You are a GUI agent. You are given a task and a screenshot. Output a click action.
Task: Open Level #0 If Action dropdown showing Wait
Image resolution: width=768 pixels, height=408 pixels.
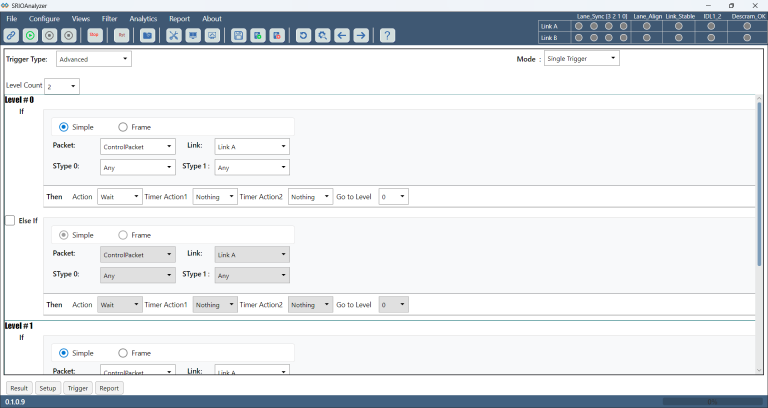coord(120,196)
